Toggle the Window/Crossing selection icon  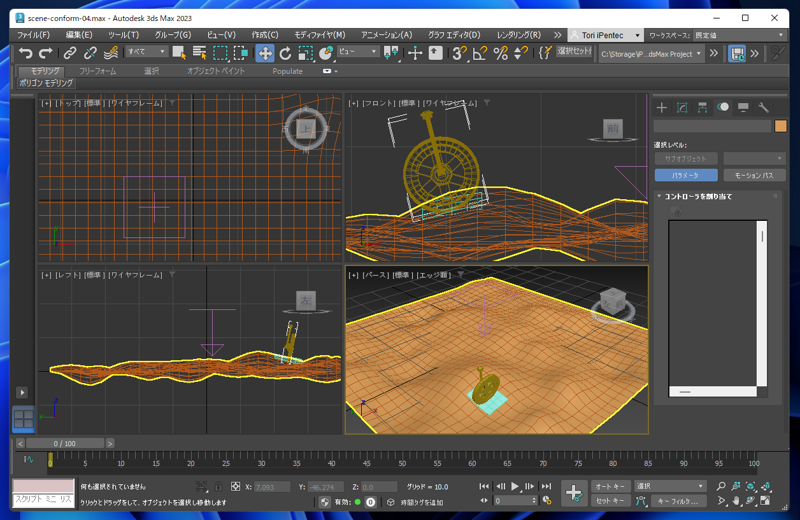click(x=241, y=53)
